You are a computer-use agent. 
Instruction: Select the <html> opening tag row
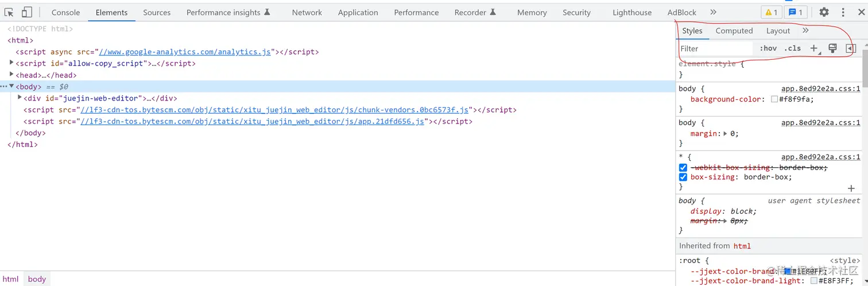(21, 40)
